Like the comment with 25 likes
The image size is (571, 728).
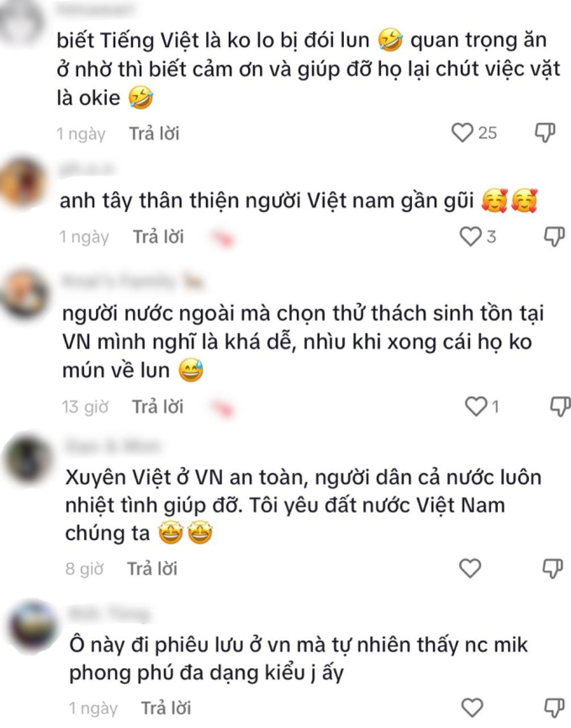[x=462, y=133]
